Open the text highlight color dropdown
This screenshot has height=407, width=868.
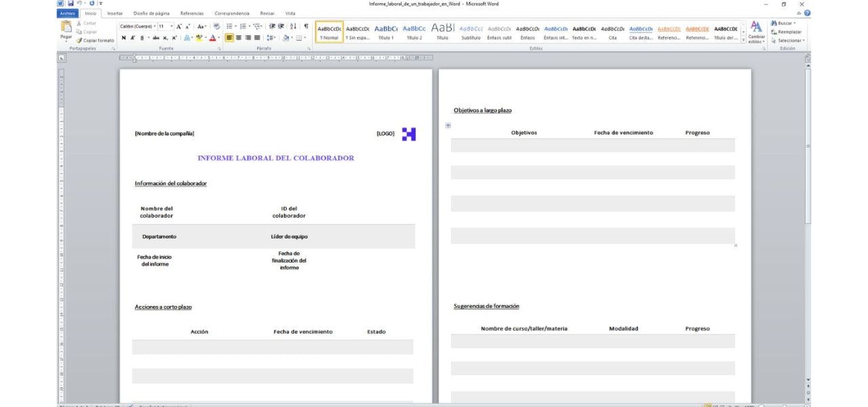point(206,37)
